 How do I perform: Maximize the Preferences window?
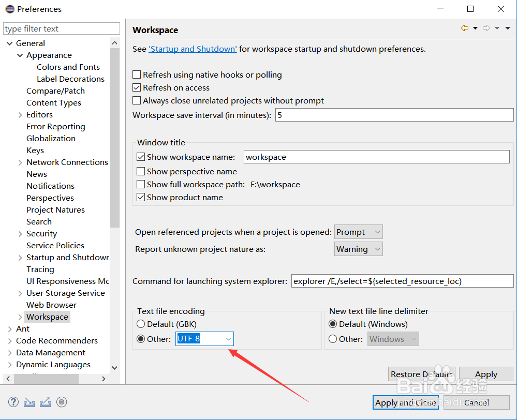point(470,9)
